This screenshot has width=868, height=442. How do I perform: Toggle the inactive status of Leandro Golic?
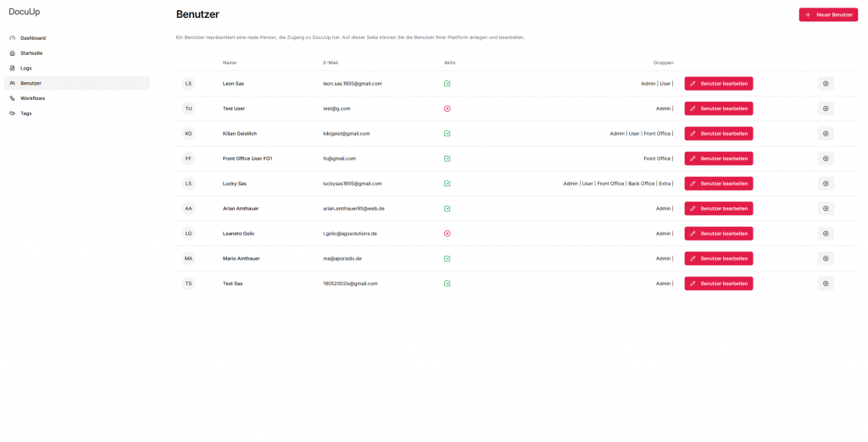(x=447, y=234)
